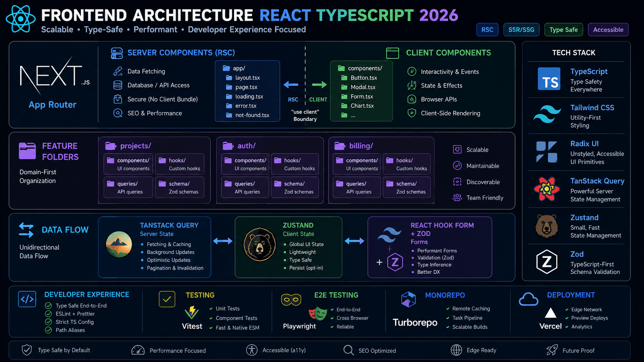The height and width of the screenshot is (362, 644).
Task: Click the "Strict TS Config" text
Action: point(75,322)
